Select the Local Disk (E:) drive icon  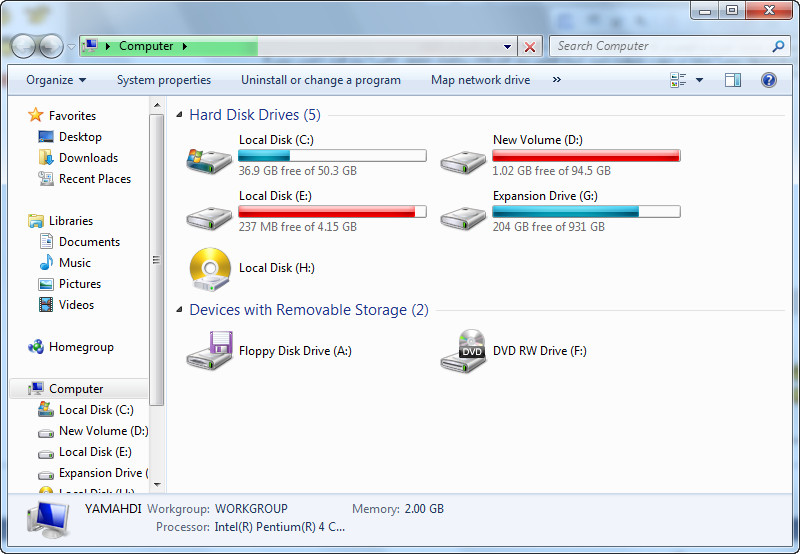tap(209, 218)
